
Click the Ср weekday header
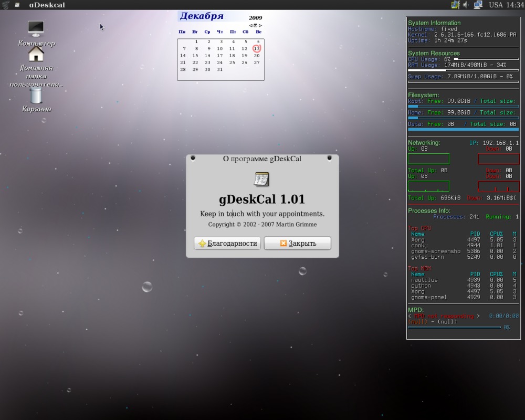tap(207, 32)
